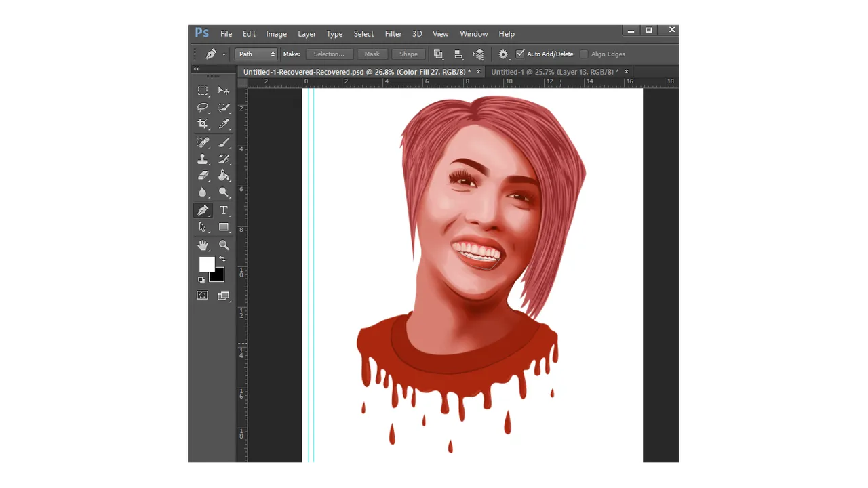The image size is (868, 488).
Task: Select the Crop tool
Action: 203,124
